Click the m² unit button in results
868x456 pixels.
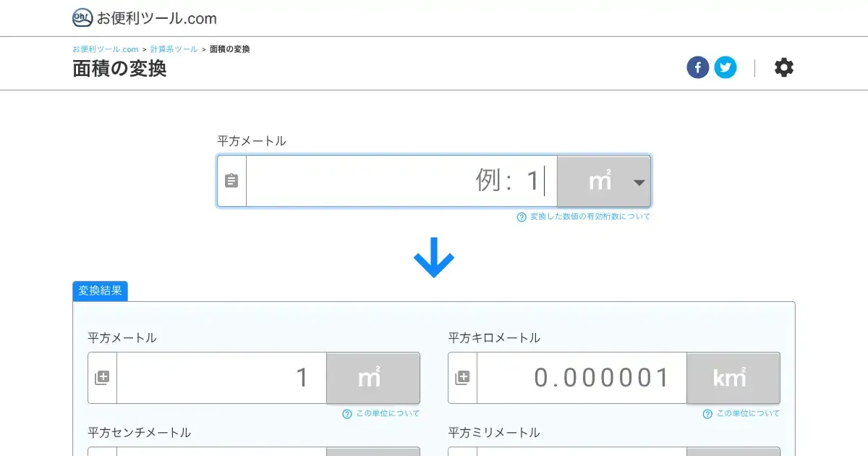(x=373, y=378)
